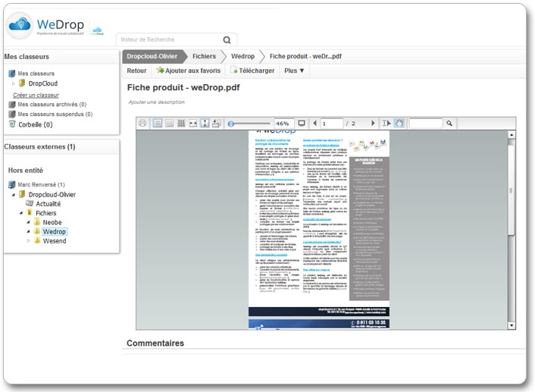Fit document to width
535x392 pixels.
(x=193, y=124)
